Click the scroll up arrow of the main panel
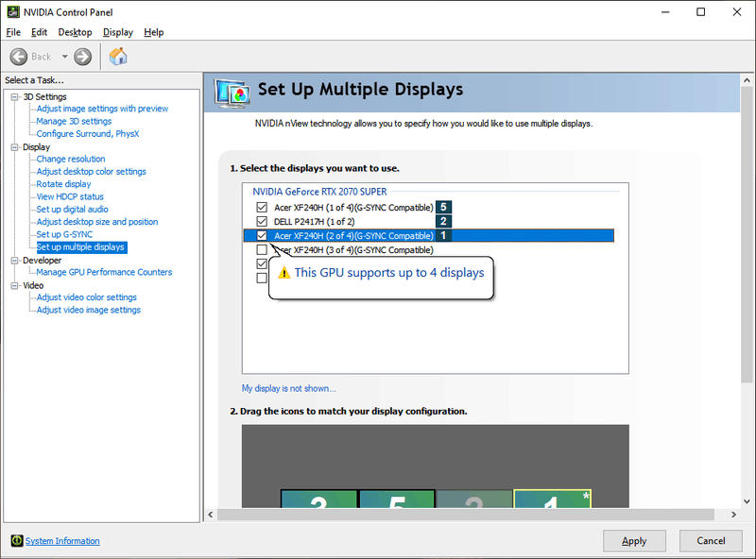This screenshot has height=559, width=756. [747, 80]
